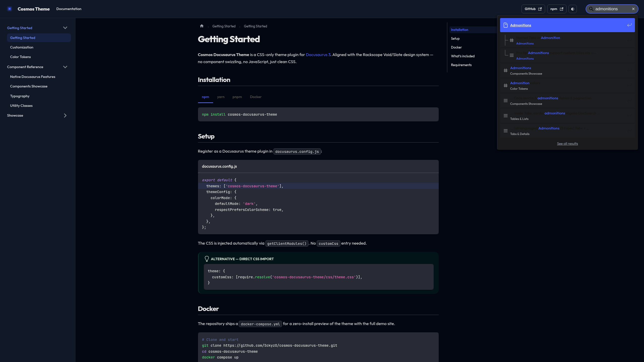This screenshot has width=644, height=362.
Task: Open the Docusaurus 3 link
Action: click(318, 54)
